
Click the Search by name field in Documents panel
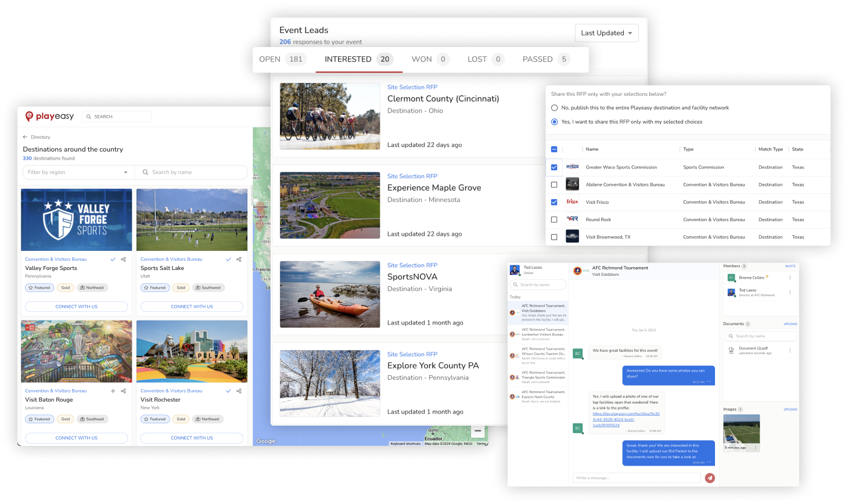(761, 336)
